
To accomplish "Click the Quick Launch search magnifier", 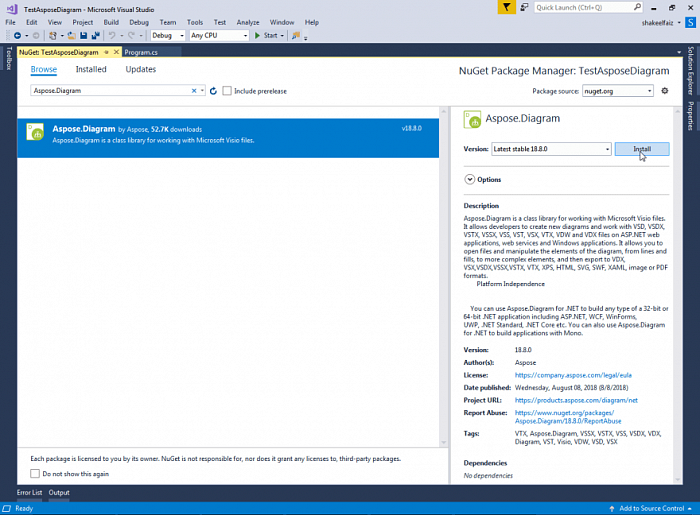I will click(638, 7).
